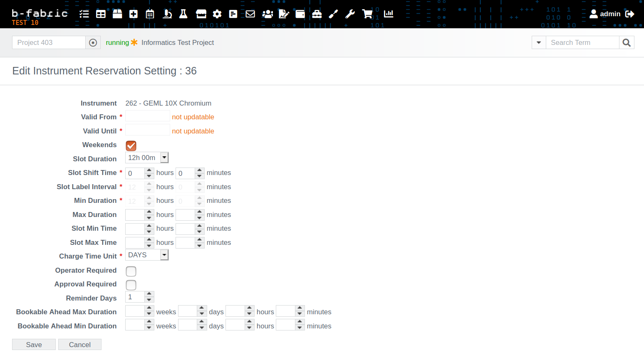644x355 pixels.
Task: Click the logout arrow icon
Action: coord(630,14)
